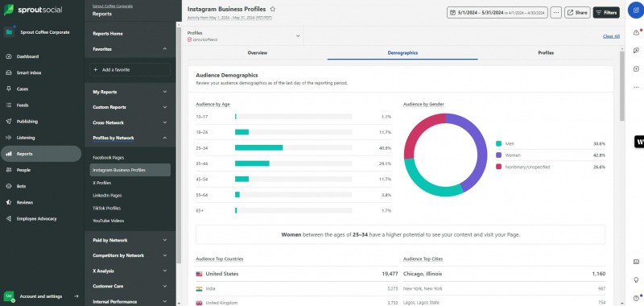Switch to the Overview tab
Image resolution: width=644 pixels, height=306 pixels.
click(x=258, y=53)
